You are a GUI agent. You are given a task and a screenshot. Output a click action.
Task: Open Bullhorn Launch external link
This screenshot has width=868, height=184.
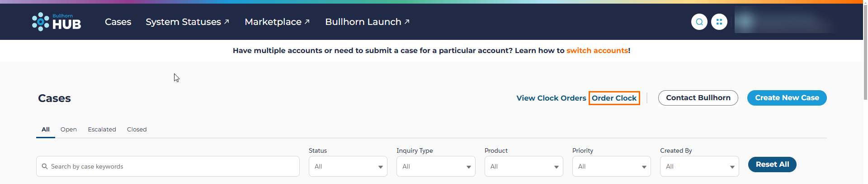(367, 22)
